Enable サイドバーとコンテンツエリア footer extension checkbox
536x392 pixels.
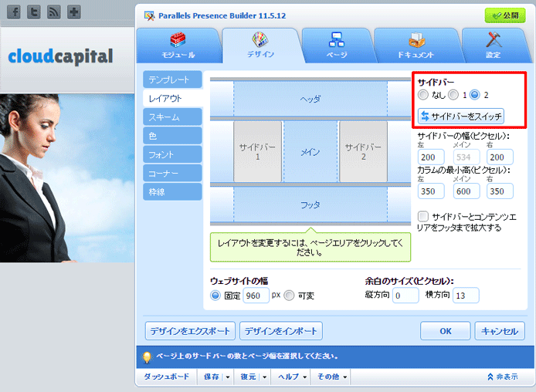point(423,217)
